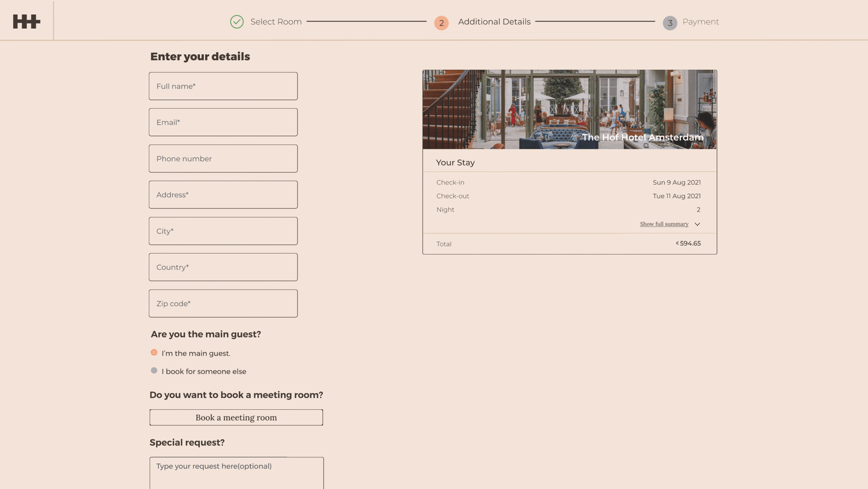Click the green checkmark on Select Room
The image size is (868, 489).
[x=237, y=22]
